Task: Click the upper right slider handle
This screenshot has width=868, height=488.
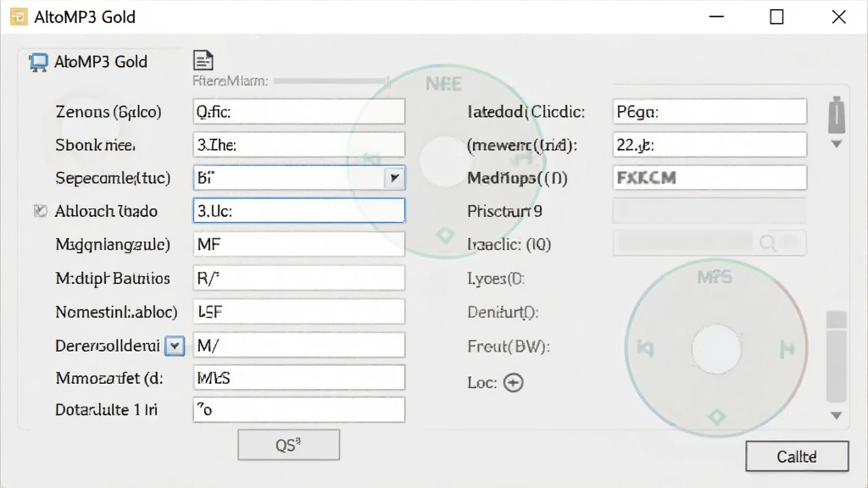Action: coord(837,115)
